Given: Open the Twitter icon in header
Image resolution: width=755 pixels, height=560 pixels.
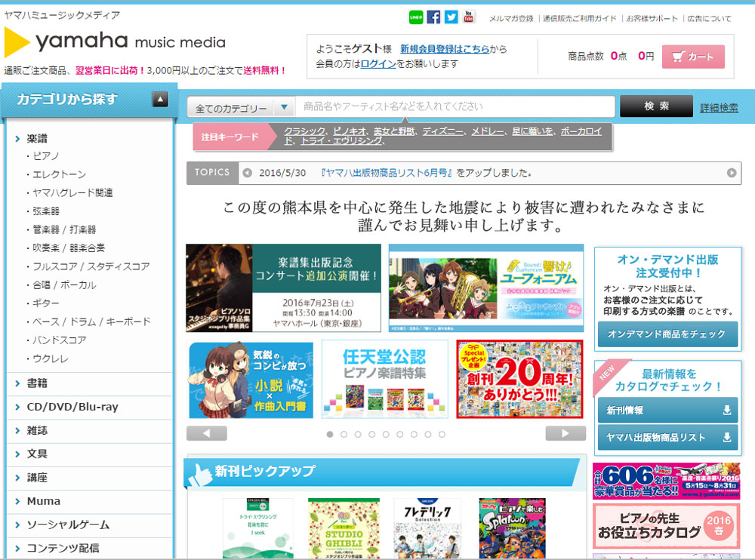Looking at the screenshot, I should point(451,17).
